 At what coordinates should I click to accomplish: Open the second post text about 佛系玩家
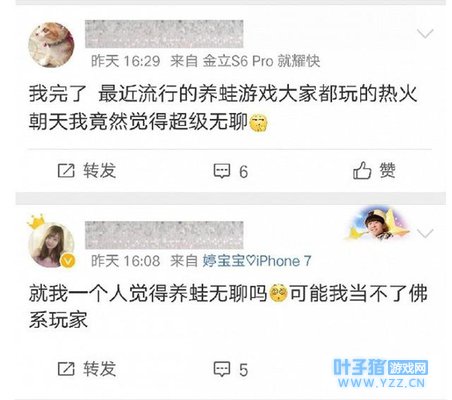[x=228, y=307]
